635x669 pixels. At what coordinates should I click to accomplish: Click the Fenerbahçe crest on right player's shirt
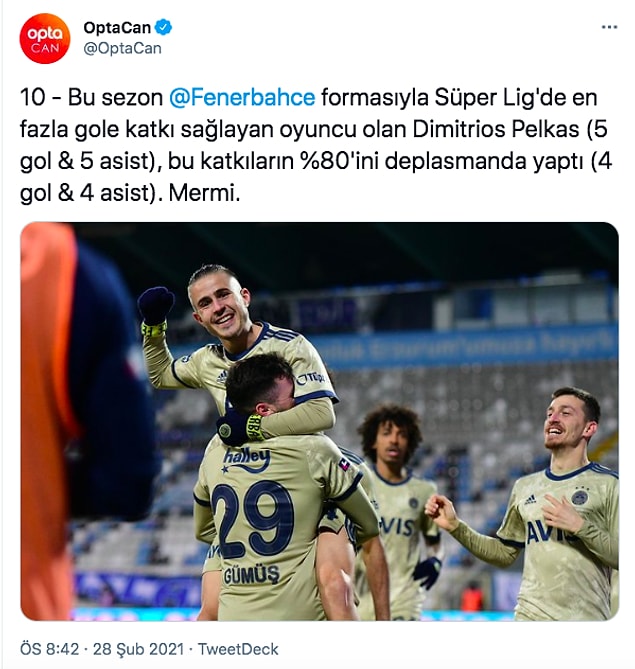[x=580, y=497]
